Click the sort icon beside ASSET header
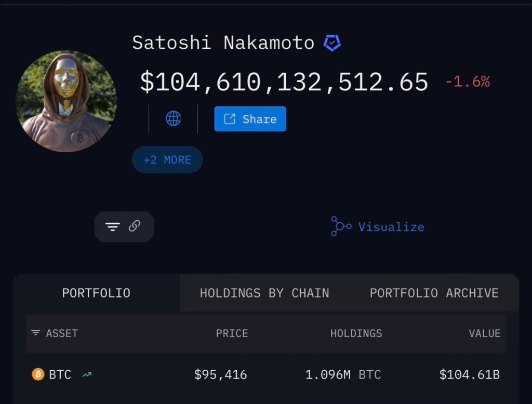Image resolution: width=532 pixels, height=404 pixels. click(35, 333)
